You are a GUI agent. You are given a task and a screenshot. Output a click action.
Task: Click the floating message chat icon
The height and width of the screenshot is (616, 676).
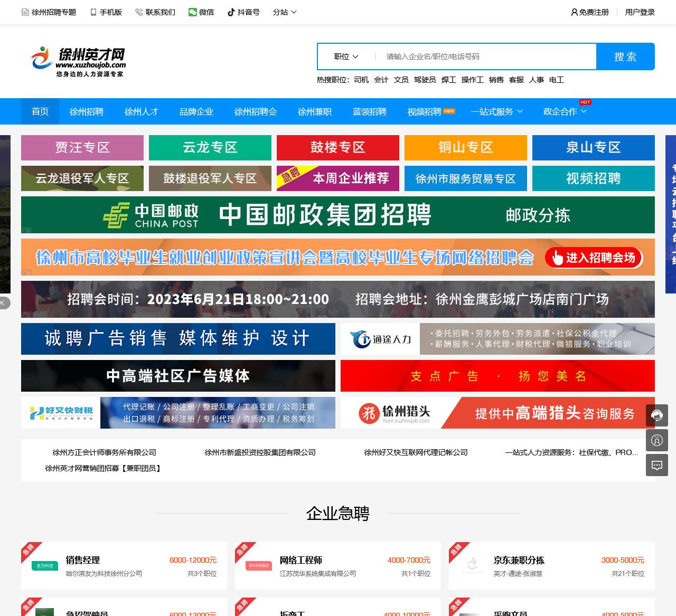(x=657, y=465)
